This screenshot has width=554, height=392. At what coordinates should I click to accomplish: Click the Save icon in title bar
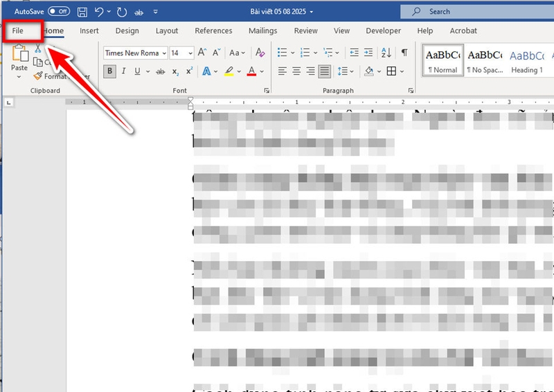pyautogui.click(x=82, y=12)
